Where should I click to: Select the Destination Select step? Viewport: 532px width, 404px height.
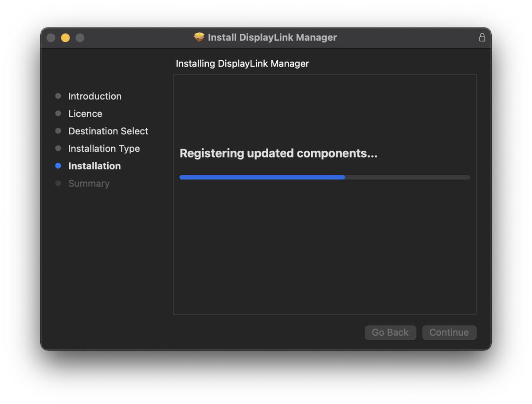(108, 131)
